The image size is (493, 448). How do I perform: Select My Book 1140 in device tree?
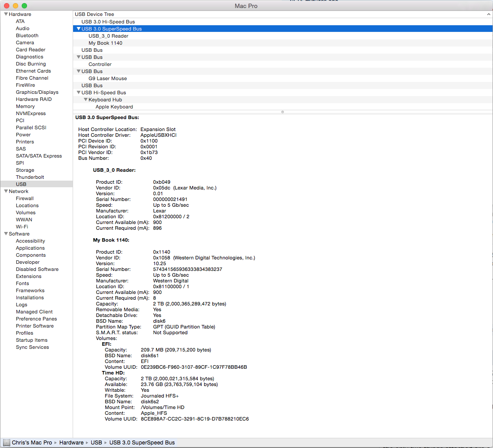pyautogui.click(x=283, y=43)
